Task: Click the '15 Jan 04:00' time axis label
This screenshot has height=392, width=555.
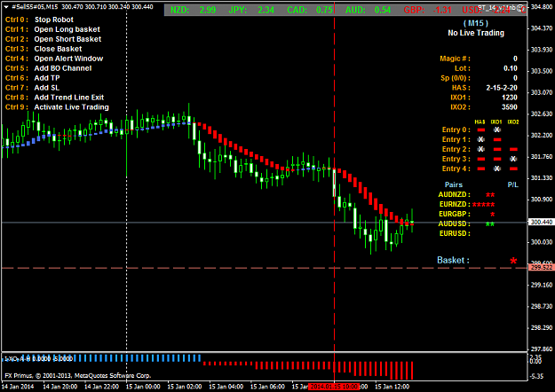Action: (226, 387)
